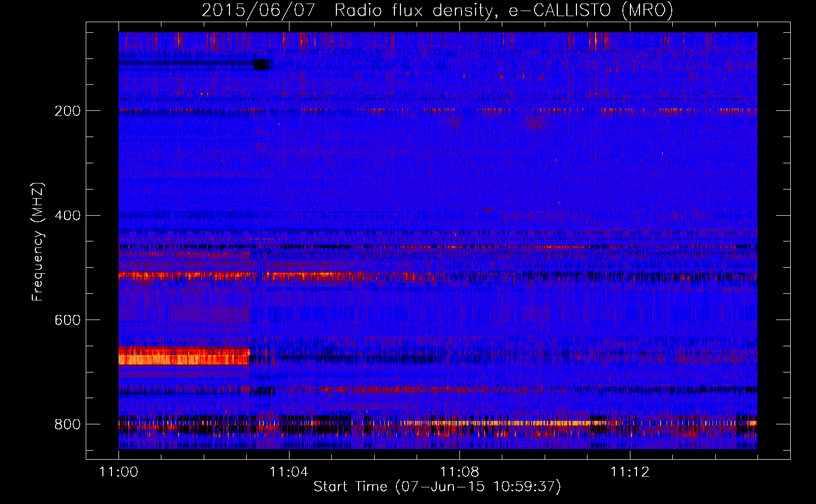The image size is (816, 504).
Task: Click the 11:08 time tick label
Action: click(459, 472)
